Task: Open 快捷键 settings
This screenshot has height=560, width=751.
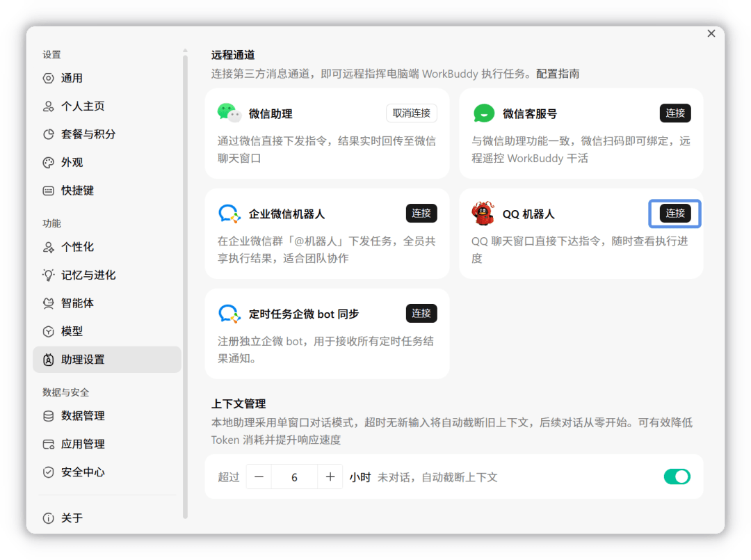Action: (x=107, y=191)
